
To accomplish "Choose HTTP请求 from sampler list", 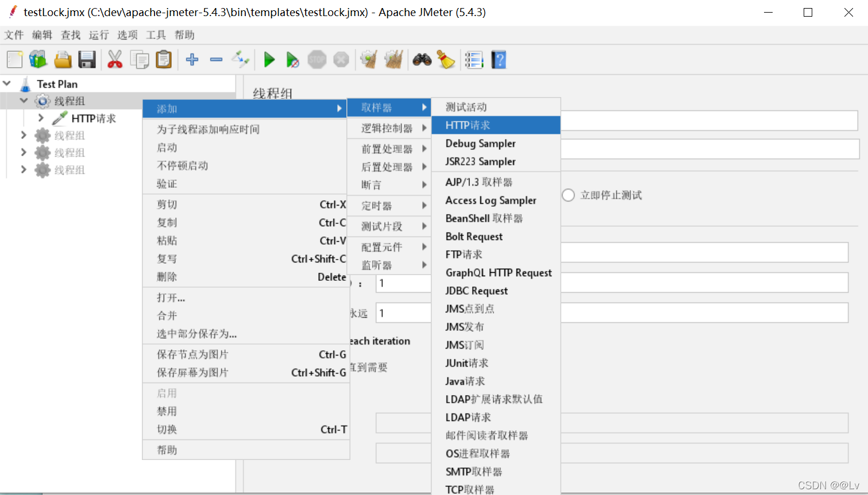I will click(496, 125).
